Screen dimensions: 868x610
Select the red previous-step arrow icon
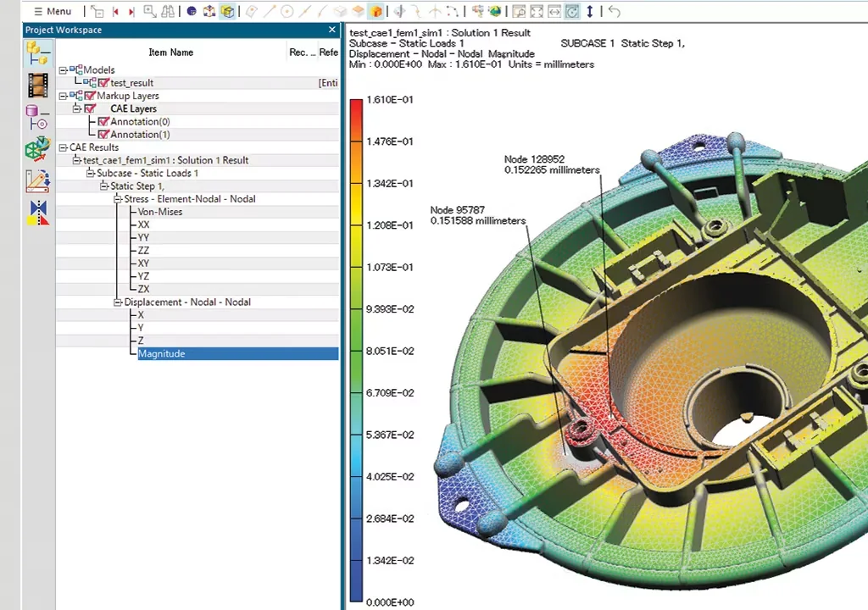tap(115, 11)
